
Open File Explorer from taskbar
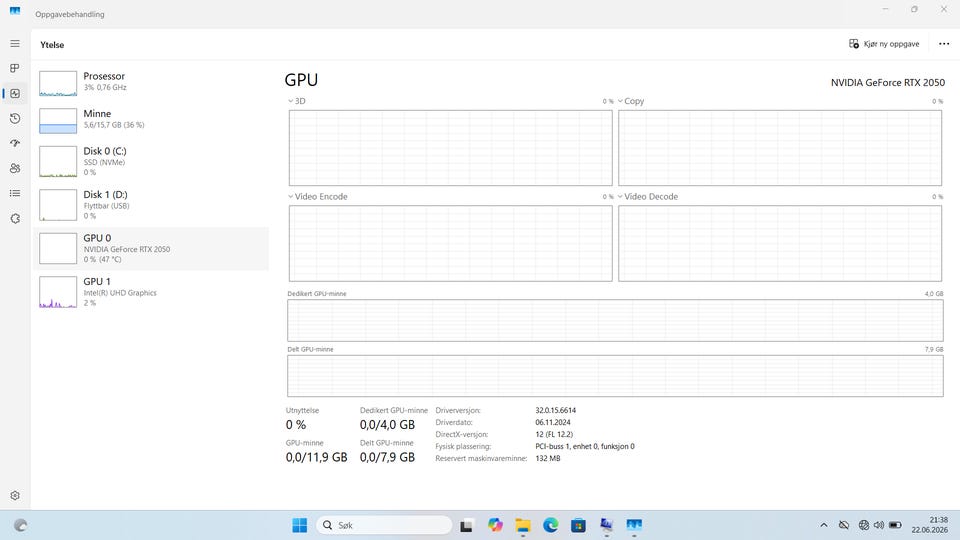[522, 525]
